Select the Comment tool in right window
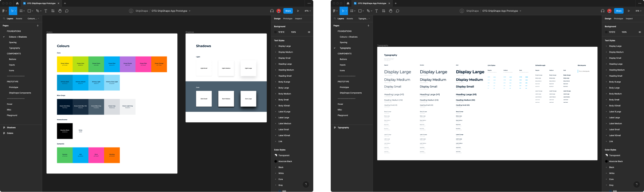 [397, 11]
